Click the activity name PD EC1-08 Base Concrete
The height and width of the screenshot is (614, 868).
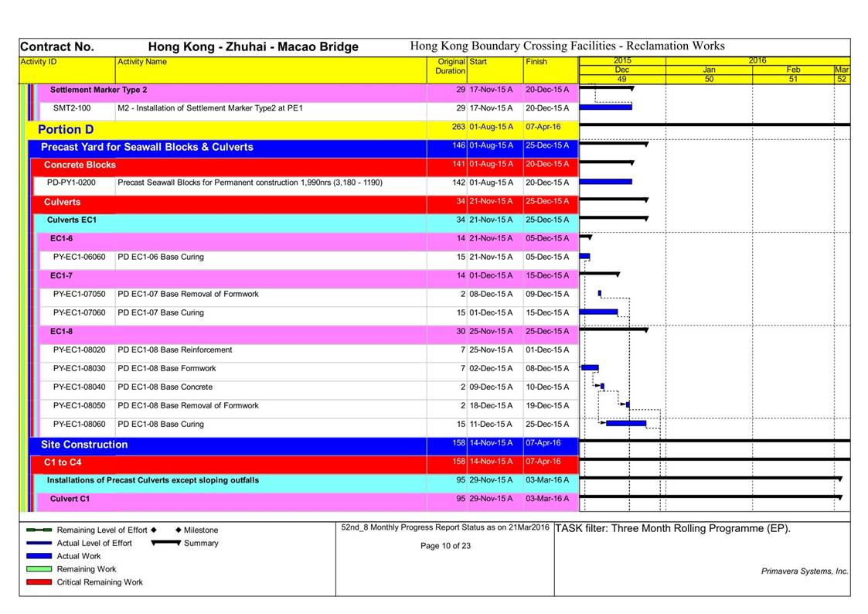[x=165, y=387]
